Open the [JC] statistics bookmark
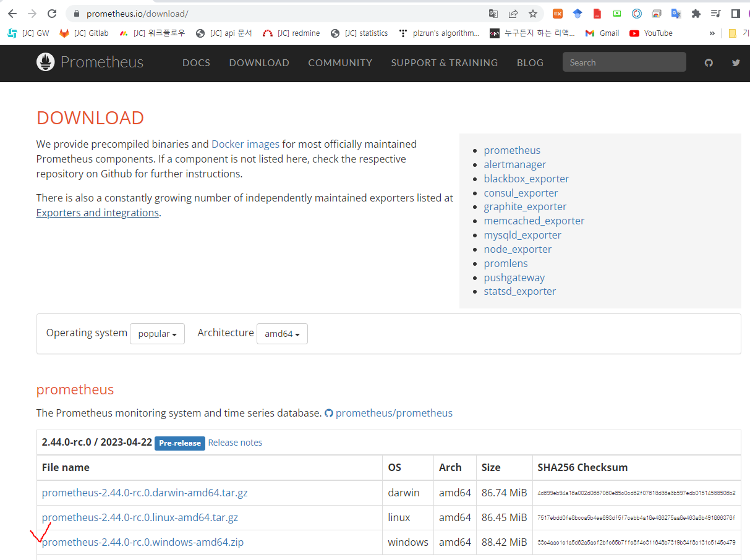This screenshot has height=560, width=750. pos(359,33)
